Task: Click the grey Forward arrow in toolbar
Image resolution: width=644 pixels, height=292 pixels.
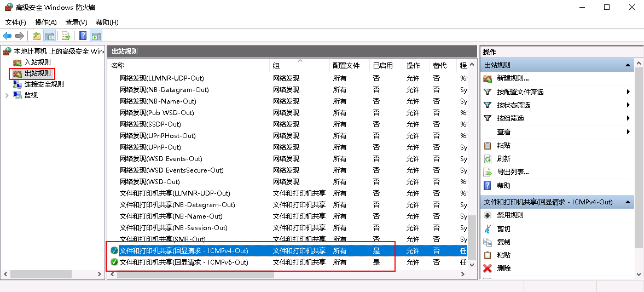Action: pos(19,36)
